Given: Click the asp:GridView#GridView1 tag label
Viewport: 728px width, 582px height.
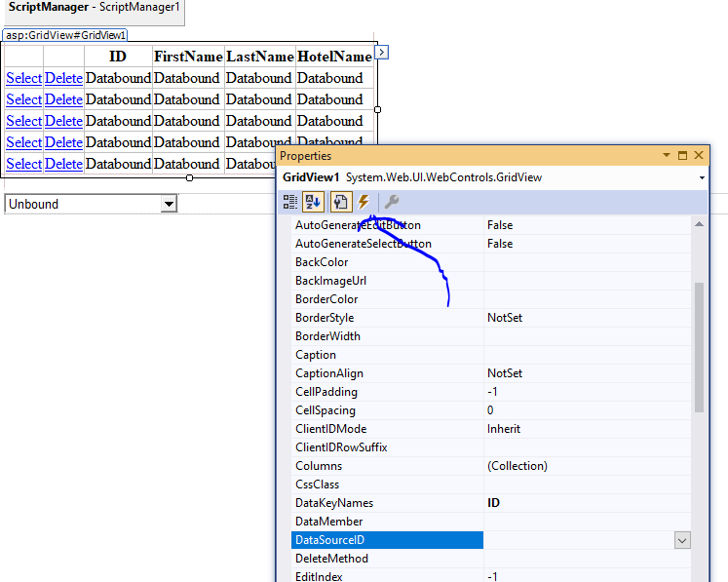Looking at the screenshot, I should tap(65, 35).
